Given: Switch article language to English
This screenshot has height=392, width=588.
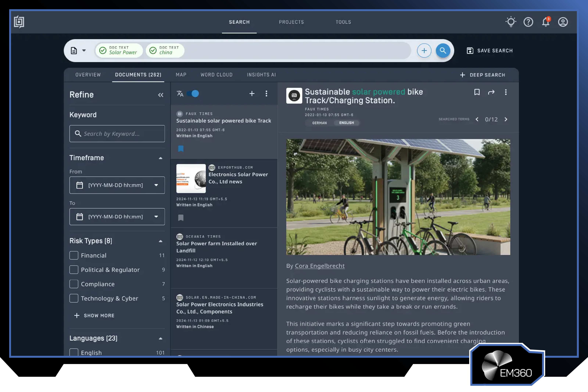Looking at the screenshot, I should 347,123.
